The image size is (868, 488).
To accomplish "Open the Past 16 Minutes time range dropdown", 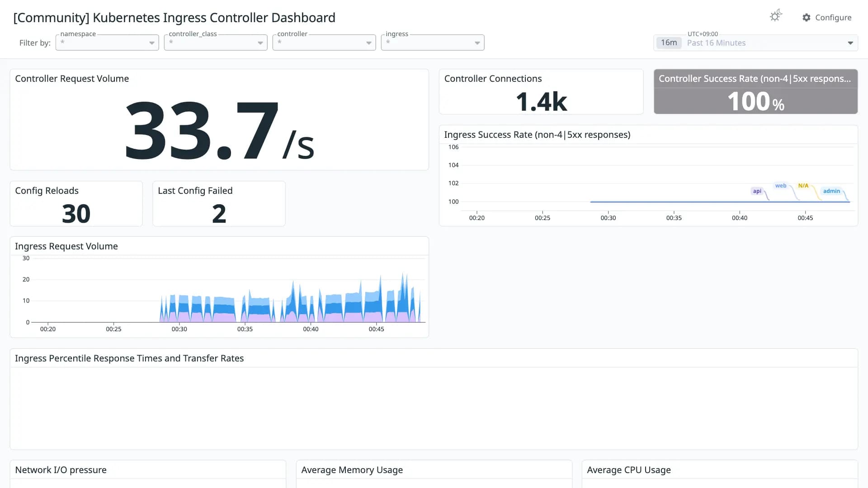I will click(756, 43).
